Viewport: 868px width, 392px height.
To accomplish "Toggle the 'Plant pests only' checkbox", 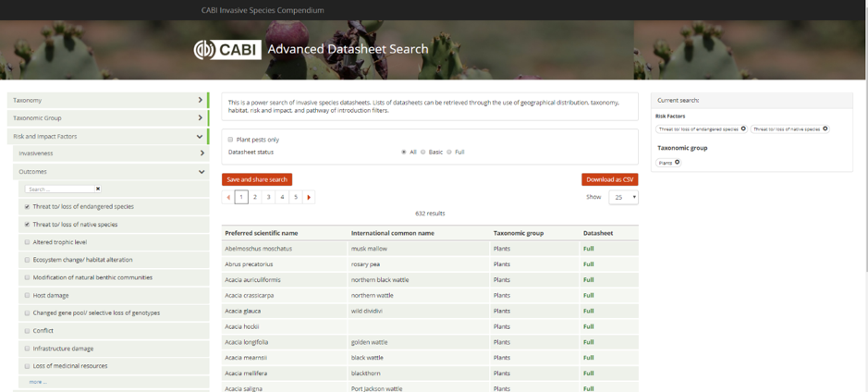I will coord(230,140).
